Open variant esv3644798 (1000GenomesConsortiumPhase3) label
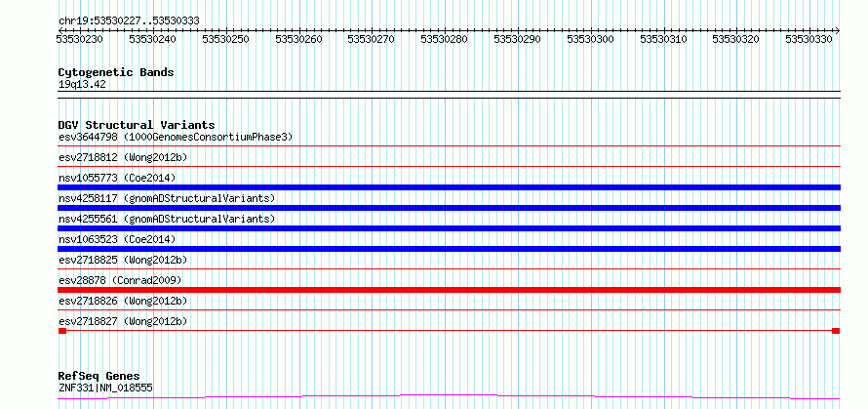 coord(176,137)
